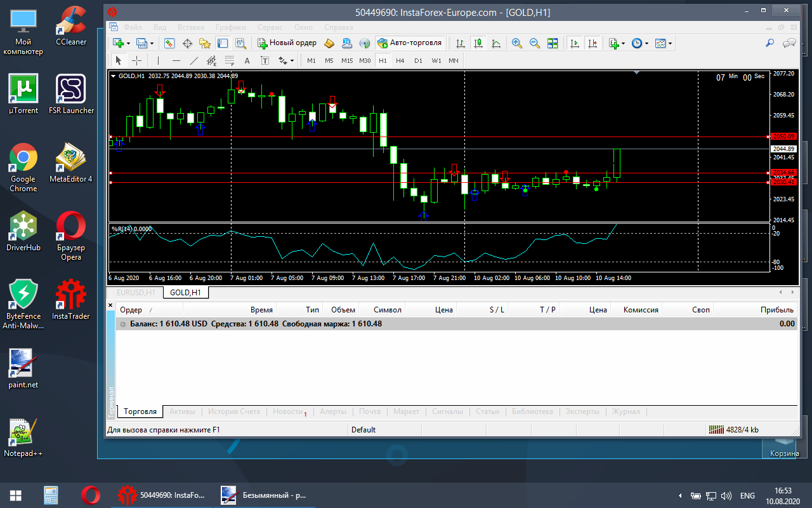Screen dimensions: 812x508
Task: Open the Графики menu
Action: coord(230,27)
